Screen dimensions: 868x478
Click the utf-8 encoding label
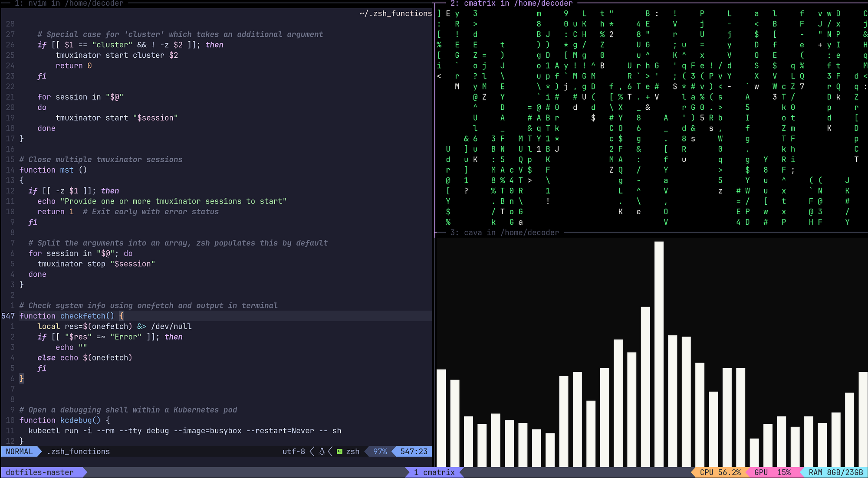click(294, 452)
